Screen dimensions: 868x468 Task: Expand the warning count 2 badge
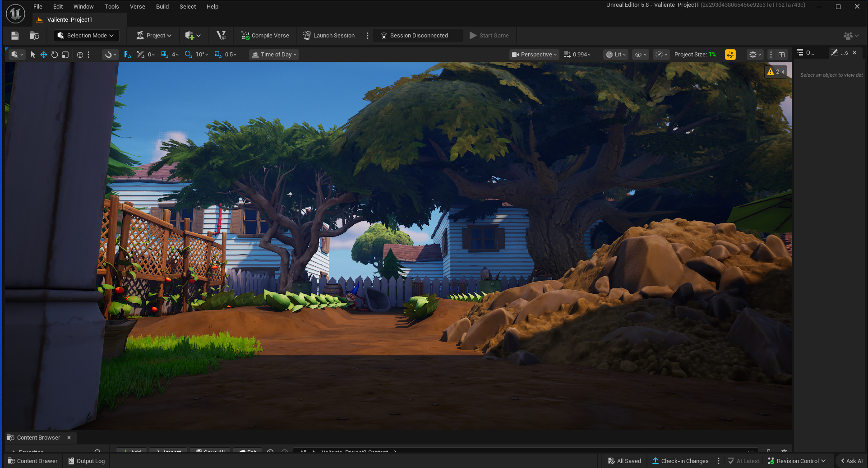click(x=776, y=72)
